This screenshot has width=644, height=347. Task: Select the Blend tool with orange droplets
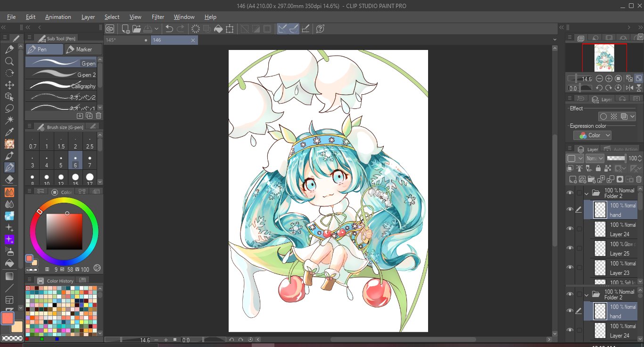coord(9,192)
